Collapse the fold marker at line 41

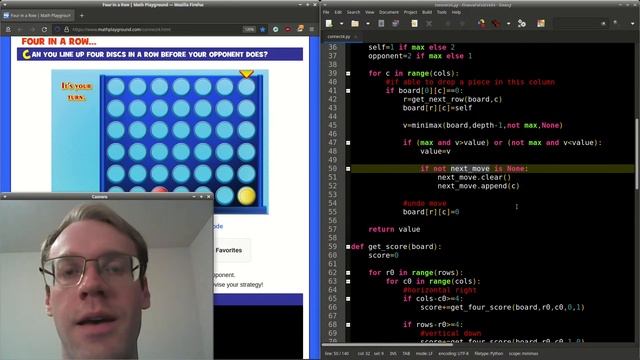coord(348,91)
